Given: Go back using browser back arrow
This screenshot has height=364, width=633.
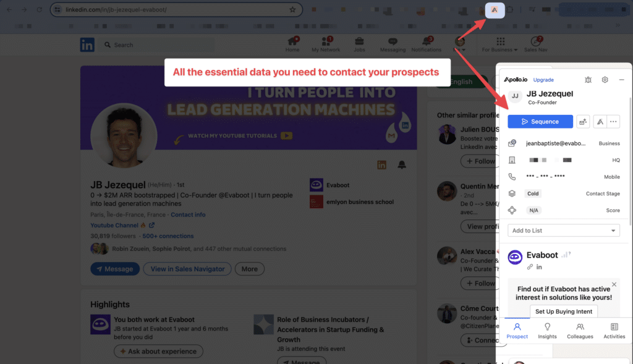Looking at the screenshot, I should point(9,10).
